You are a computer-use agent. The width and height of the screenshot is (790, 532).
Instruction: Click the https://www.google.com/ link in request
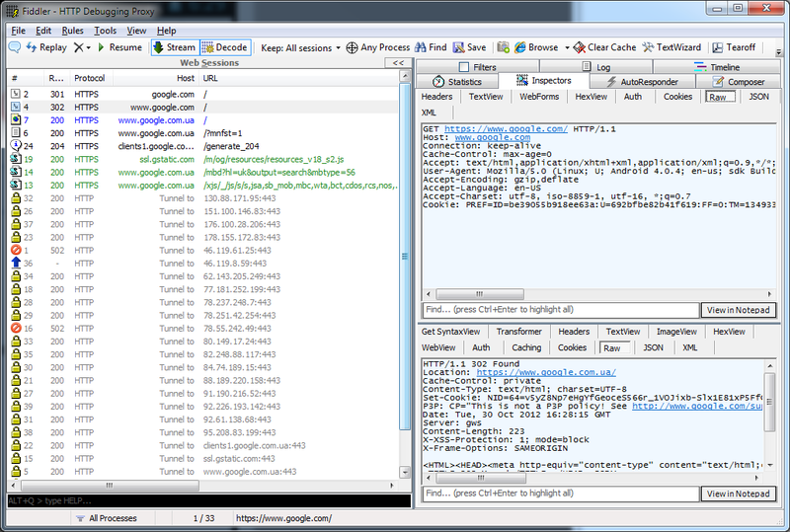pos(506,129)
